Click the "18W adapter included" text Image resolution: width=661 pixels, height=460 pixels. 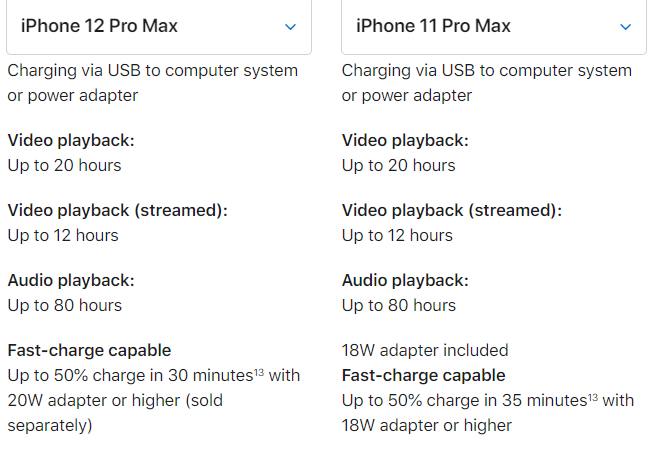pyautogui.click(x=425, y=350)
